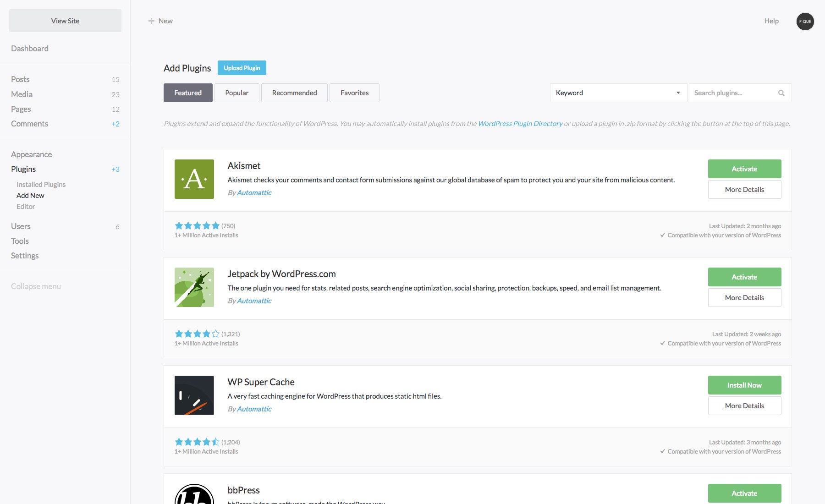Viewport: 825px width, 504px height.
Task: Select Add New under Plugins
Action: click(30, 196)
